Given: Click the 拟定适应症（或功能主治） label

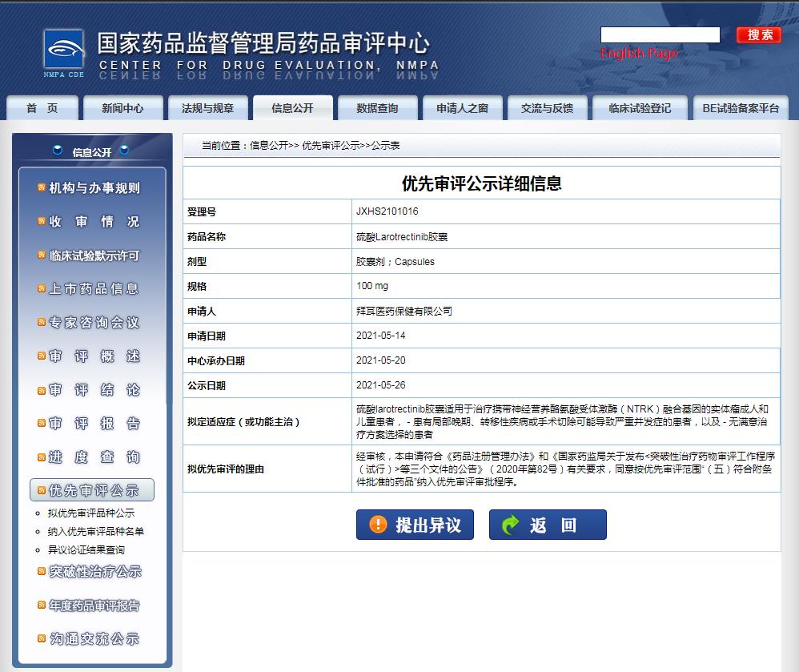Looking at the screenshot, I should [x=243, y=421].
